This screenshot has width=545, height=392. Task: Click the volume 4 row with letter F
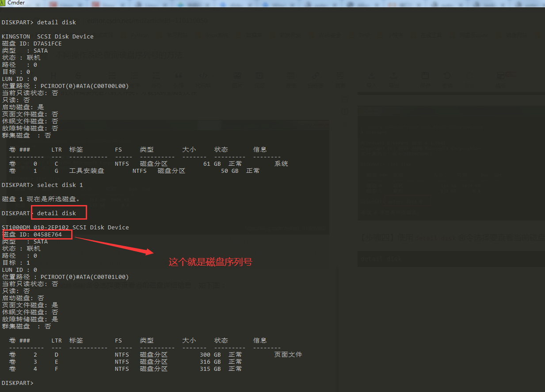[126, 369]
